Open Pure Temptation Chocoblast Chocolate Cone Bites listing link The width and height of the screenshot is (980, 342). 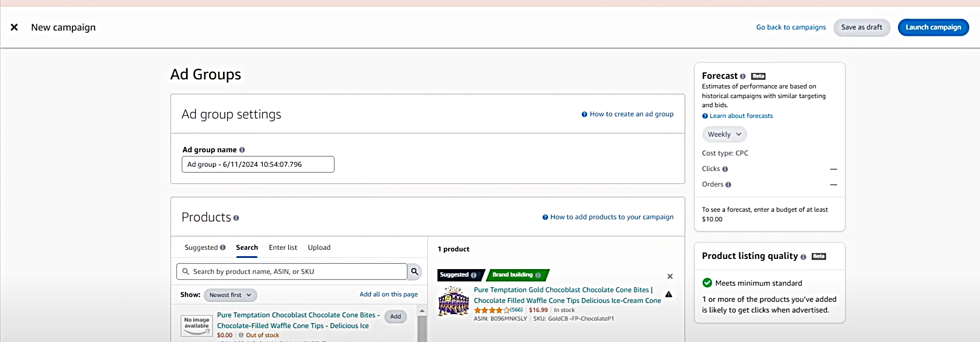(298, 321)
